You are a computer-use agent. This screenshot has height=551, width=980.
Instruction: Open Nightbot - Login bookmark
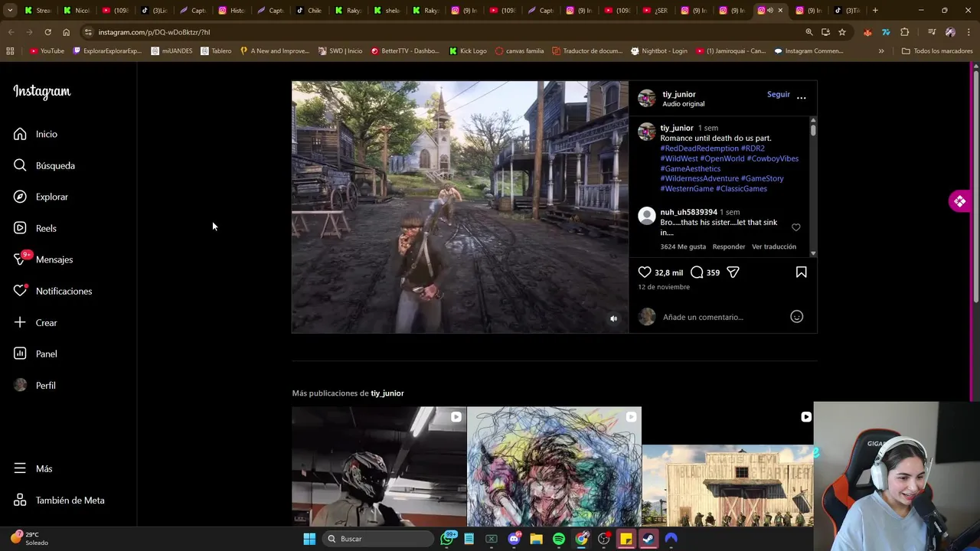coord(658,51)
